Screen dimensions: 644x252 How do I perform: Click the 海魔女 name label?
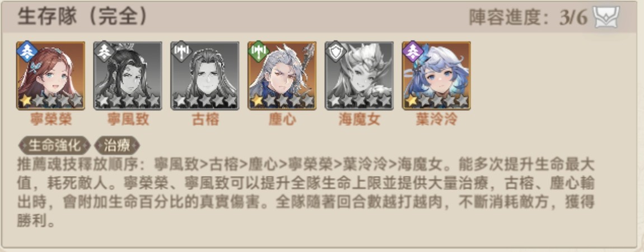pyautogui.click(x=360, y=119)
